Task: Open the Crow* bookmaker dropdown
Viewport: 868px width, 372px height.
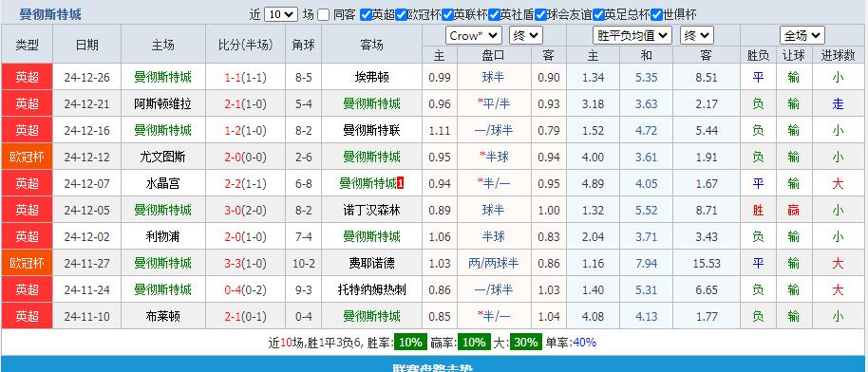Action: (x=474, y=36)
